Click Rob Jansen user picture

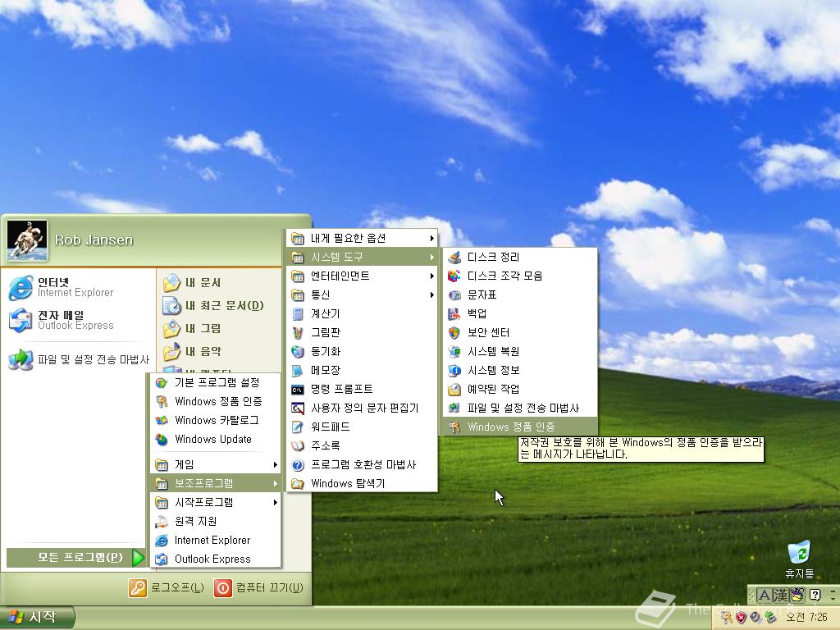[27, 240]
